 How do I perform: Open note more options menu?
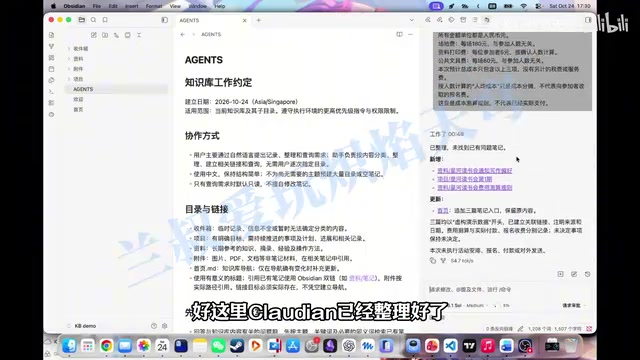pos(410,34)
